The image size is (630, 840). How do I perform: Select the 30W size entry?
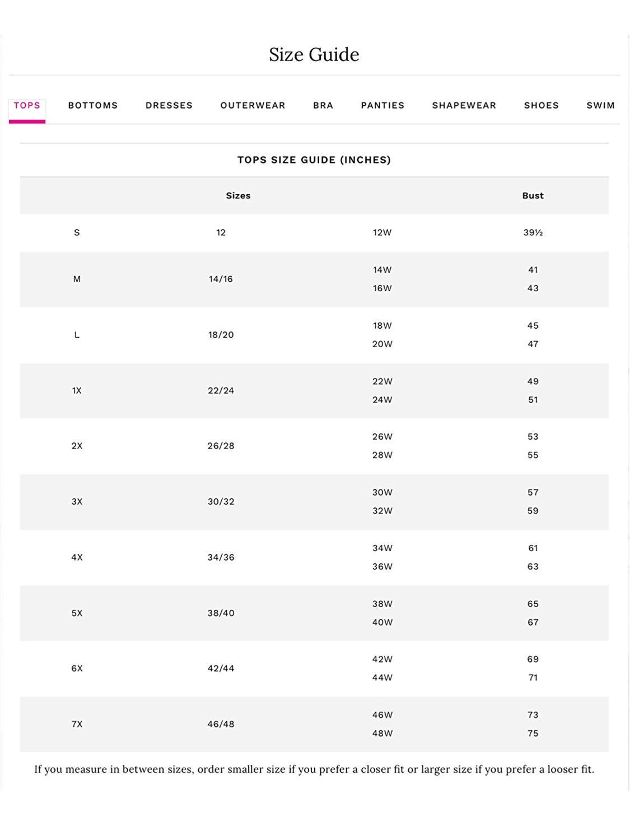click(382, 492)
